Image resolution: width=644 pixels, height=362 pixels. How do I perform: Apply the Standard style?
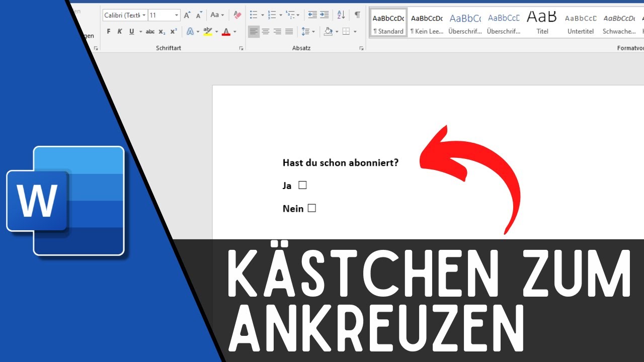click(x=388, y=23)
